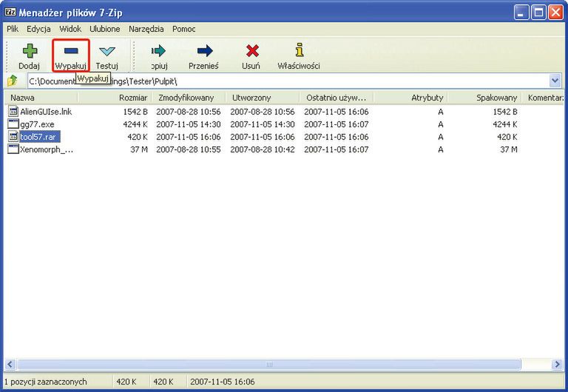
Task: Select the gg77.exe file name
Action: click(x=37, y=124)
